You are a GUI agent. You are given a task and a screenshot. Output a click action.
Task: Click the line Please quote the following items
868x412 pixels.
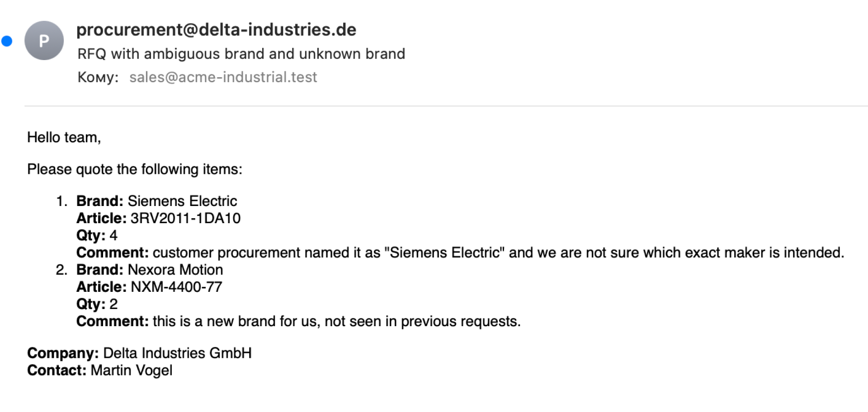tap(134, 169)
